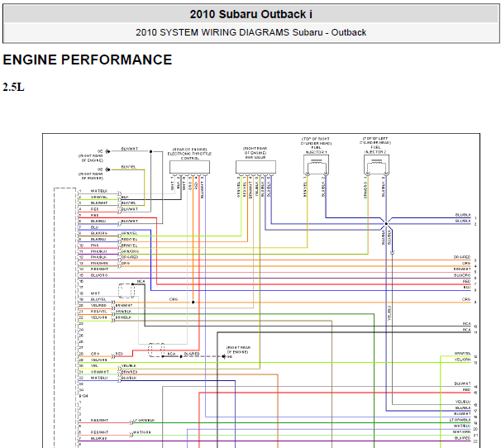
Task: Select 'WHT/BLK' label at pin 1
Action: (99, 191)
